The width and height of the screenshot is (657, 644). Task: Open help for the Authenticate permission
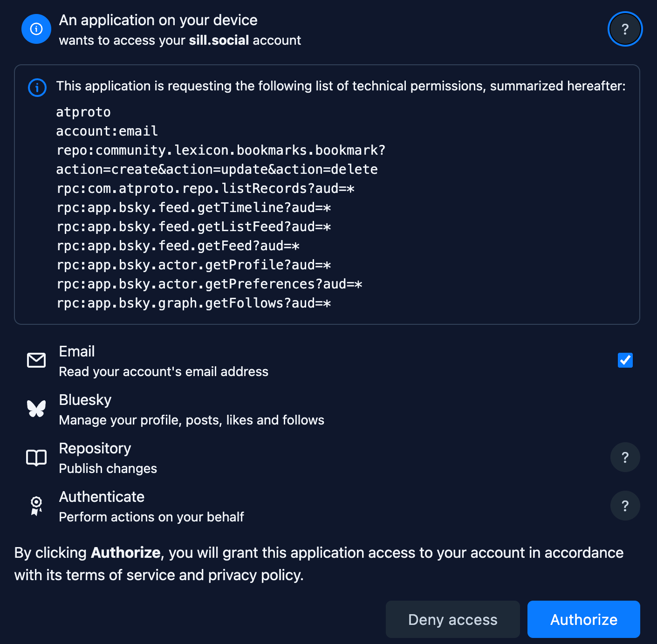(x=625, y=506)
